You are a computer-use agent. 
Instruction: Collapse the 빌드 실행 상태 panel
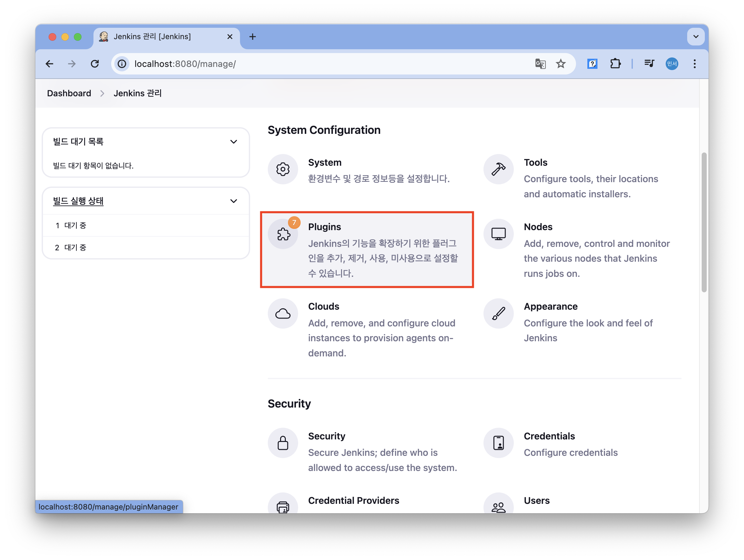click(233, 201)
